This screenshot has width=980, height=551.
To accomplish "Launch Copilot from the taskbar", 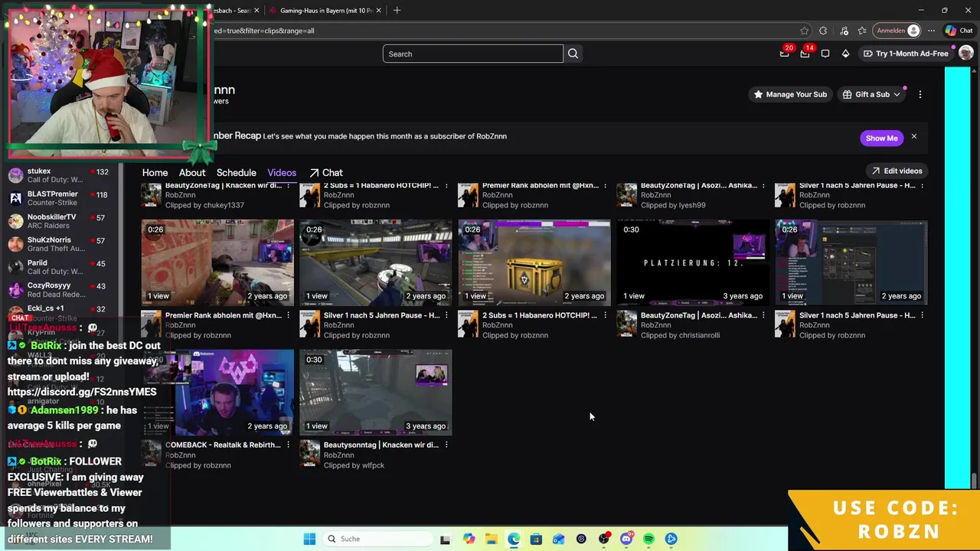I will click(469, 539).
